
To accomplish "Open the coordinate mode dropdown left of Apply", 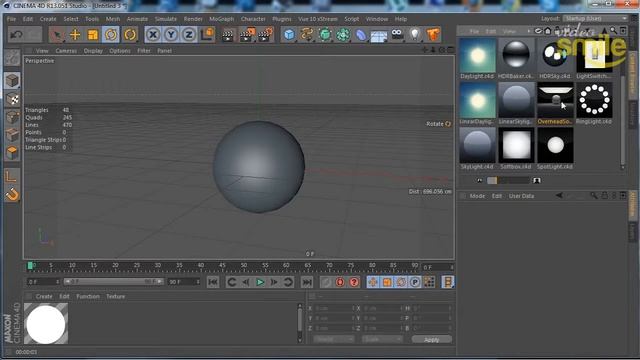I will 333,340.
